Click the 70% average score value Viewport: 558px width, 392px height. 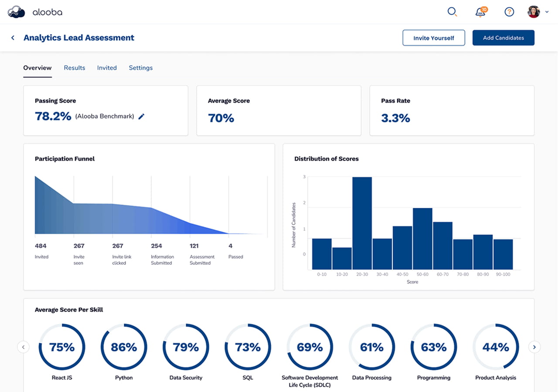click(221, 118)
